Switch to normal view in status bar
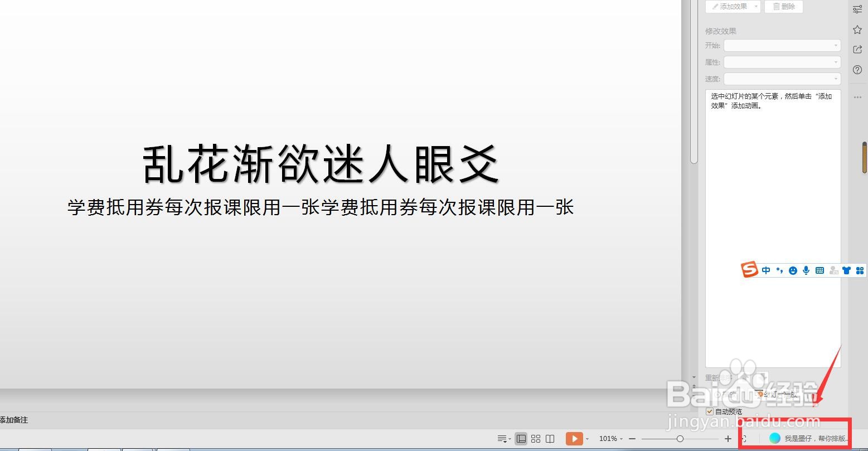 point(521,439)
